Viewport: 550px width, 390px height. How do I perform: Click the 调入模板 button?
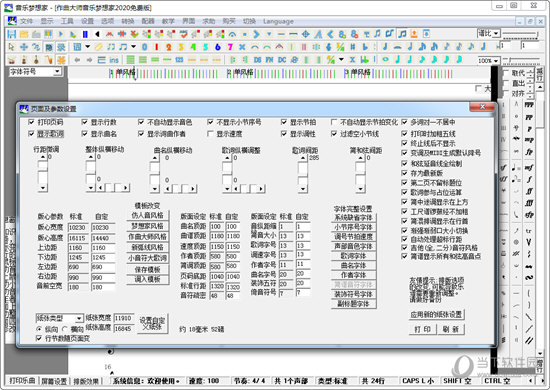click(148, 280)
